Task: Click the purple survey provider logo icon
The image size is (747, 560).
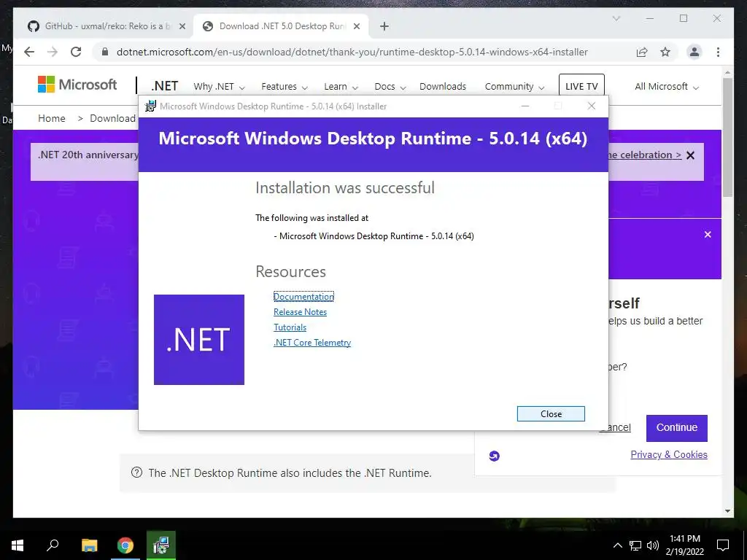Action: click(494, 456)
